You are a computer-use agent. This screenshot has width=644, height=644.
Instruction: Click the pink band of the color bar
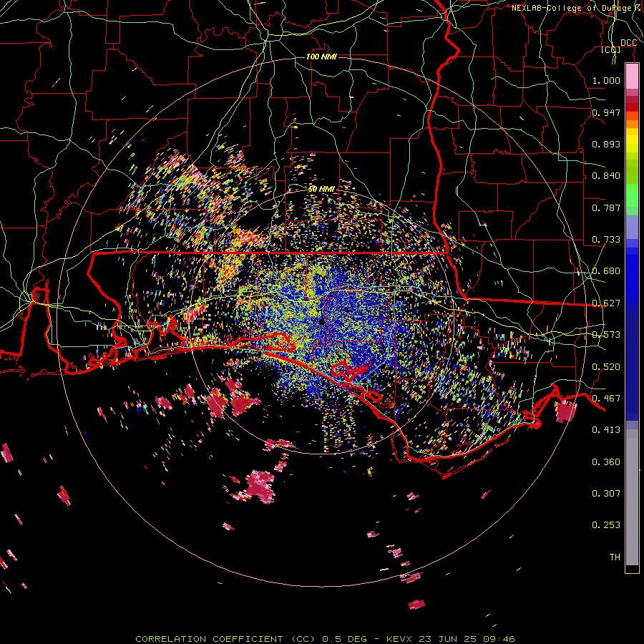(632, 77)
